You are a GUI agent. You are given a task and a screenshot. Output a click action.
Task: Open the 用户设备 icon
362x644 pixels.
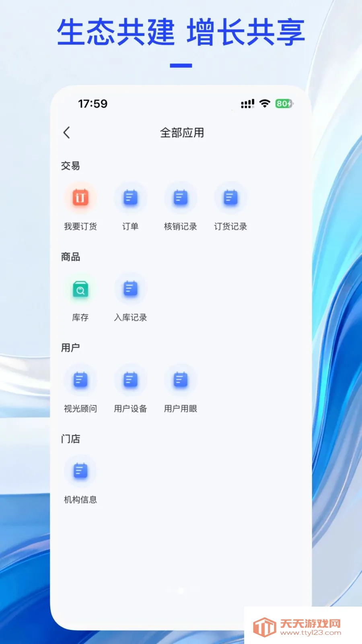pos(130,380)
